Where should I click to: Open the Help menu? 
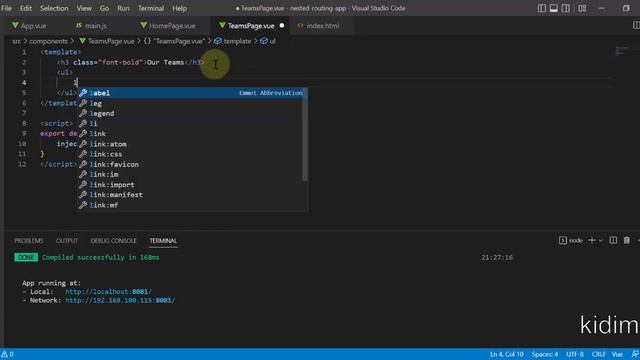[179, 8]
